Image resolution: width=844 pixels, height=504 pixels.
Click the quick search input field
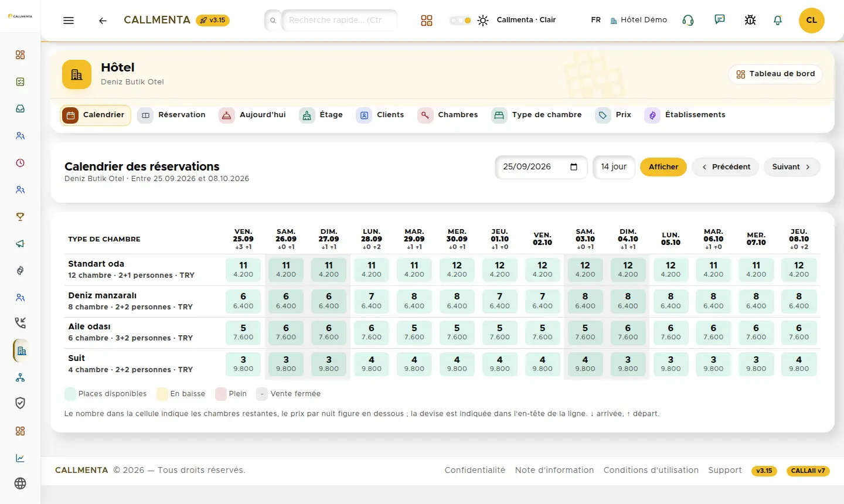[x=339, y=21]
